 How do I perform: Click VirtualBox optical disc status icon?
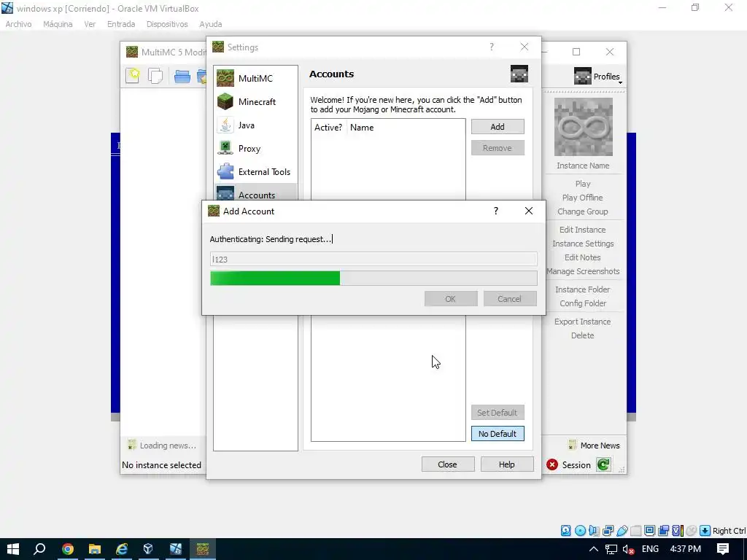[580, 531]
